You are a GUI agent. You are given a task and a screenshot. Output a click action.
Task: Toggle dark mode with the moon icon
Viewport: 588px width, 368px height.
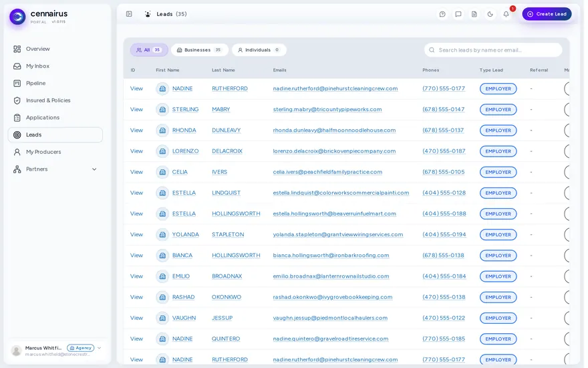(490, 14)
